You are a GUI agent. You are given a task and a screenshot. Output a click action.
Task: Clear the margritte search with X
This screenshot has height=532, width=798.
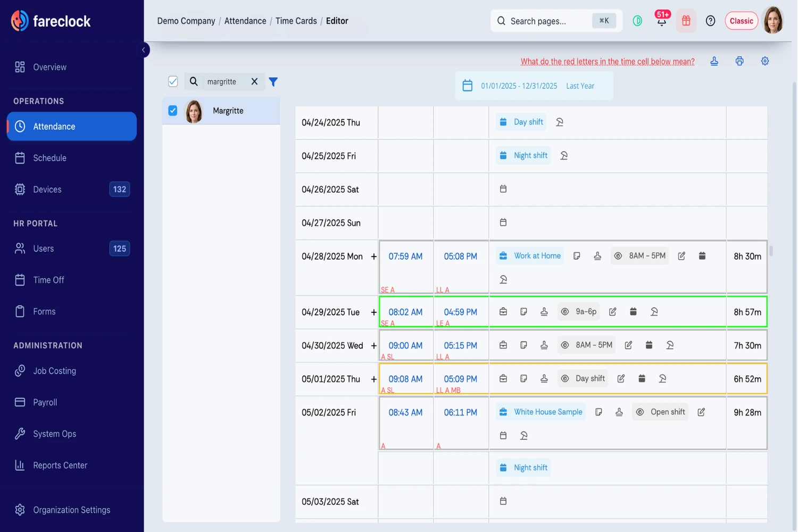(254, 81)
